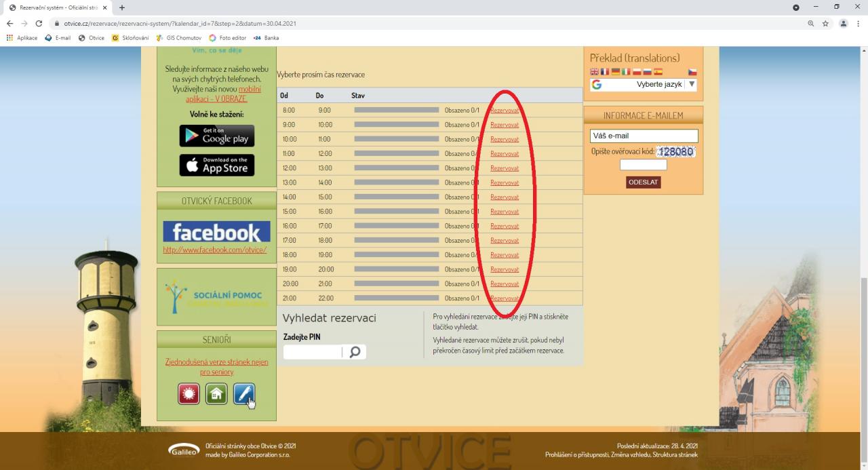
Task: Open the 'Foto editor' bookmark
Action: coord(229,38)
